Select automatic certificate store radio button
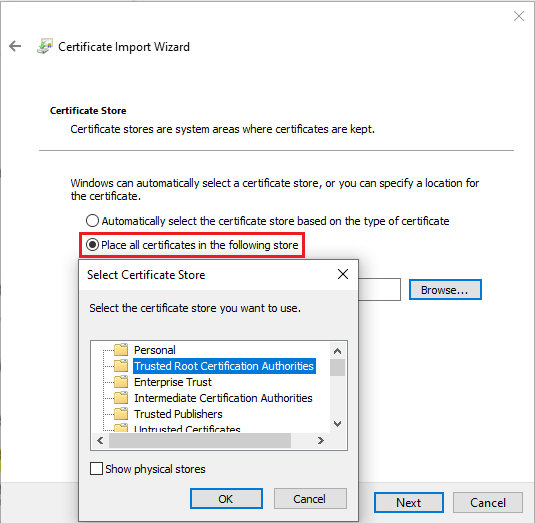This screenshot has height=523, width=535. click(92, 221)
